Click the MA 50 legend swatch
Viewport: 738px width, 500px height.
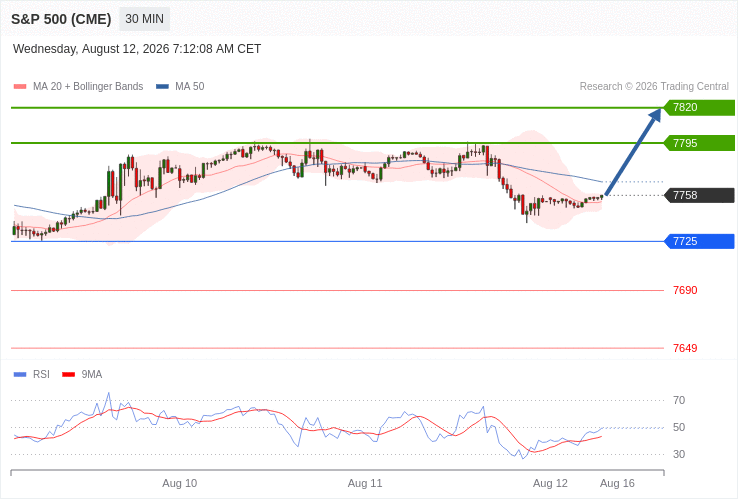162,87
